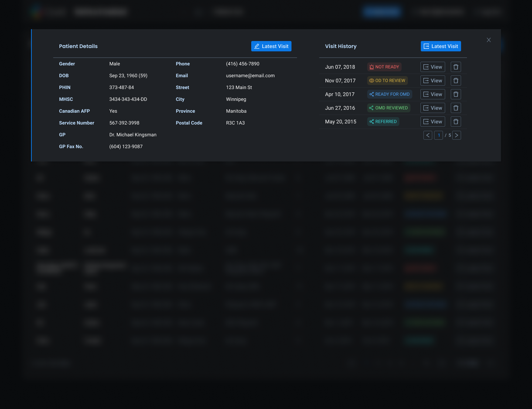
Task: Delete the Nov 07, 2017 visit
Action: pyautogui.click(x=456, y=81)
